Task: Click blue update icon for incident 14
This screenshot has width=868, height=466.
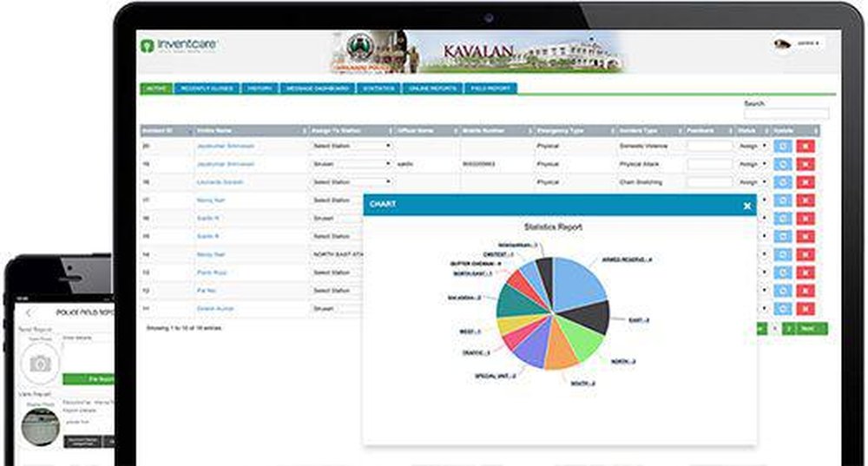Action: [x=782, y=254]
